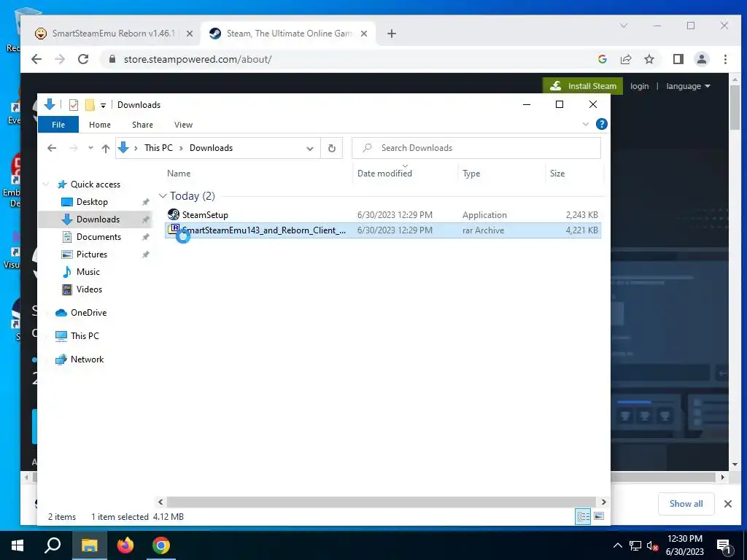Click the New folder quick access icon
The image size is (747, 560).
click(x=90, y=105)
